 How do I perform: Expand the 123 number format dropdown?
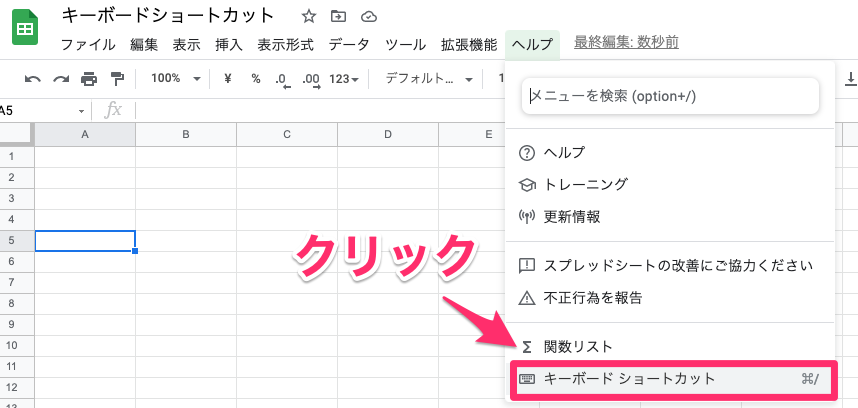click(x=343, y=79)
